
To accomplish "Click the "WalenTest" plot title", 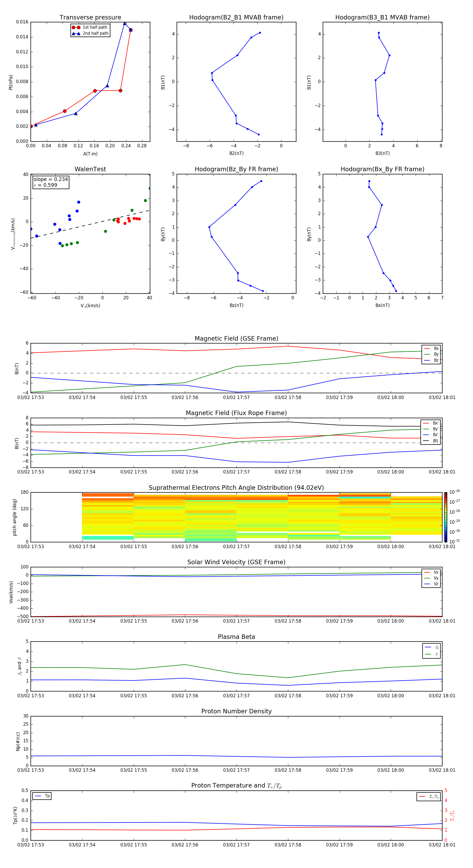I will click(90, 169).
